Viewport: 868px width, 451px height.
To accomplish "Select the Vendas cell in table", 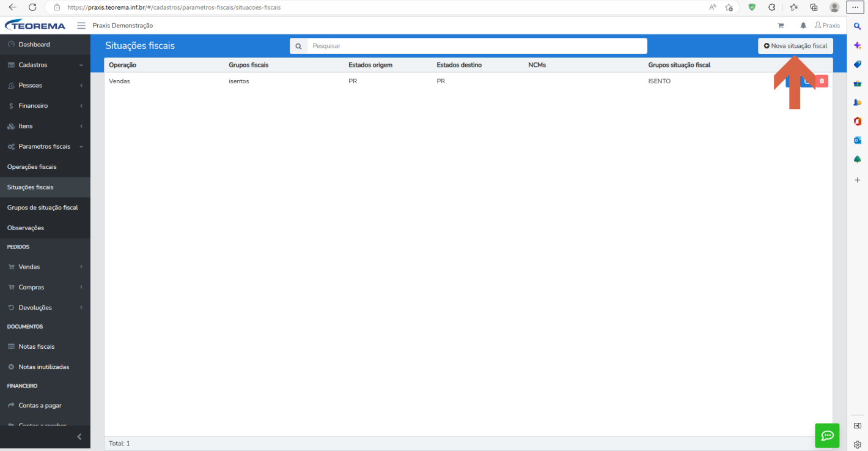I will (119, 81).
